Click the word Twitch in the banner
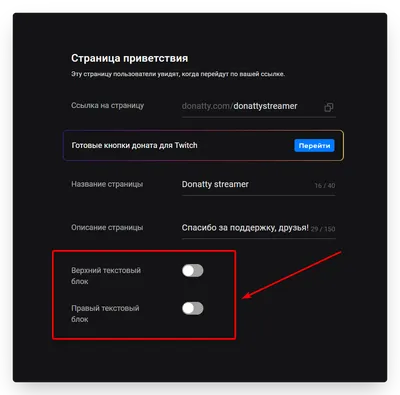This screenshot has width=400, height=395. tap(186, 145)
